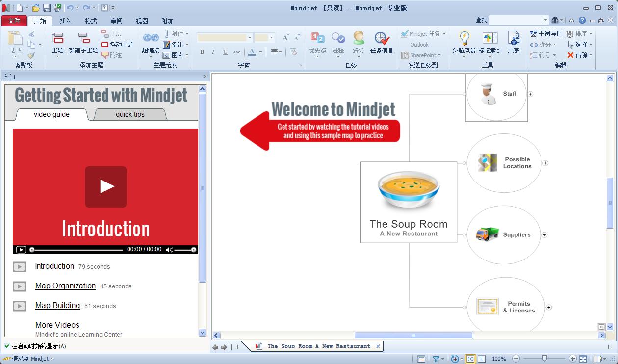Click Balance Map (平衡导图)
This screenshot has width=618, height=364.
546,34
